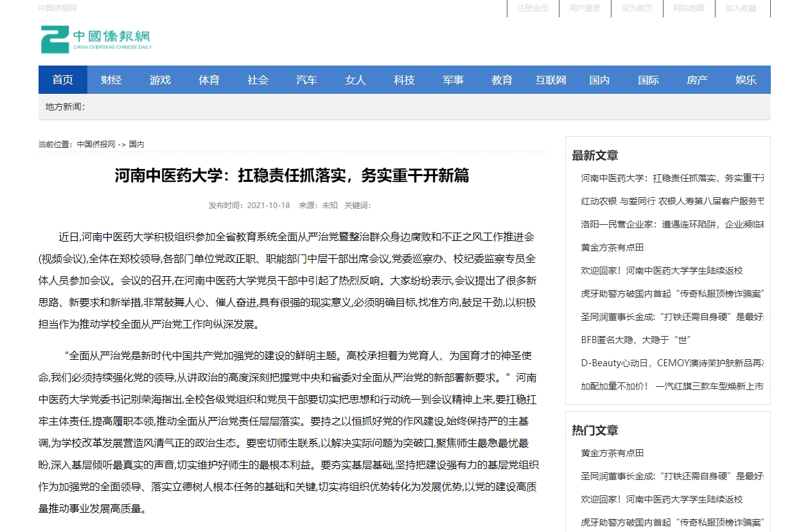Open the 国际 section
This screenshot has width=810, height=532.
[649, 80]
